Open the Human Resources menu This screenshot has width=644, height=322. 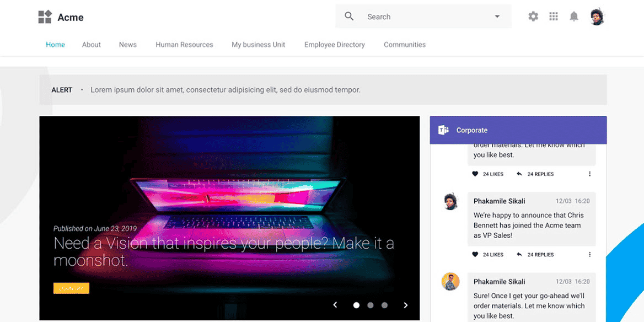pos(184,45)
